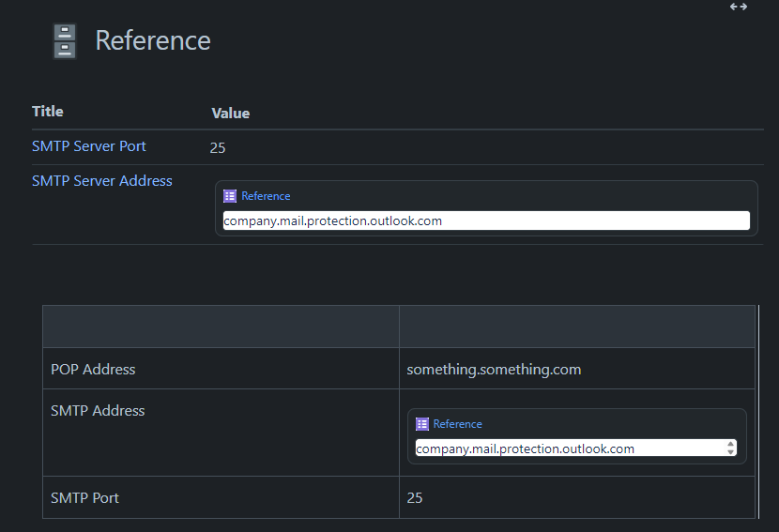Open the Reference link above the top address field
This screenshot has width=779, height=532.
pos(266,196)
